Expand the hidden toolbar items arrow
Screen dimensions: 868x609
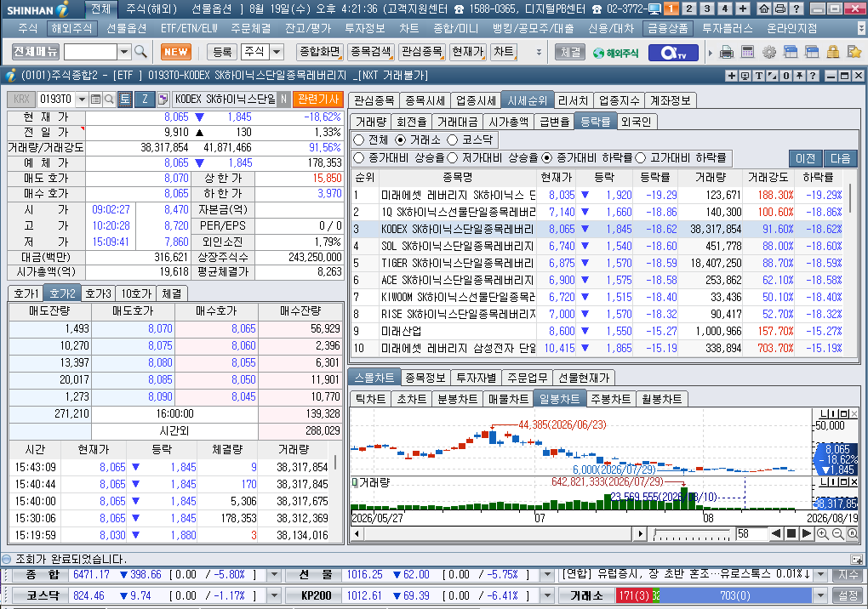539,53
